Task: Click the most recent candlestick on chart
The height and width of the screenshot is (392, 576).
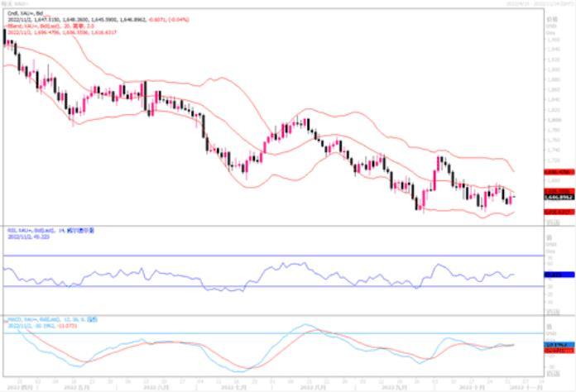Action: (x=512, y=198)
